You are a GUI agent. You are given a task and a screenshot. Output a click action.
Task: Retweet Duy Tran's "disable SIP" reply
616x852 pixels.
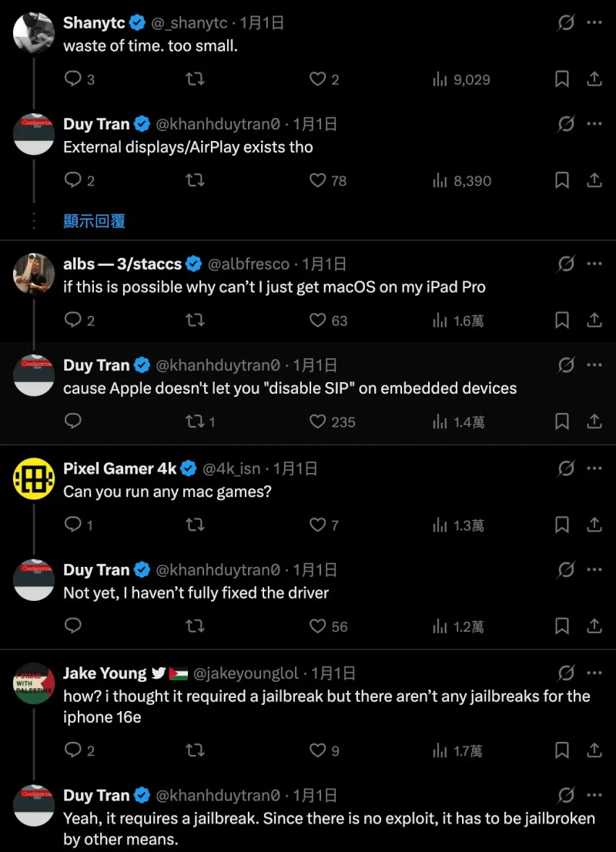click(196, 422)
